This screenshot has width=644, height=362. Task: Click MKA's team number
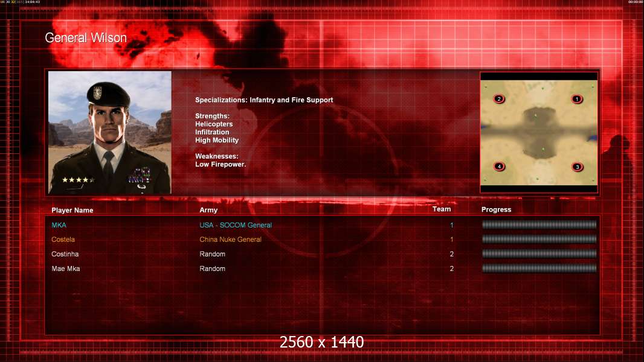coord(451,225)
